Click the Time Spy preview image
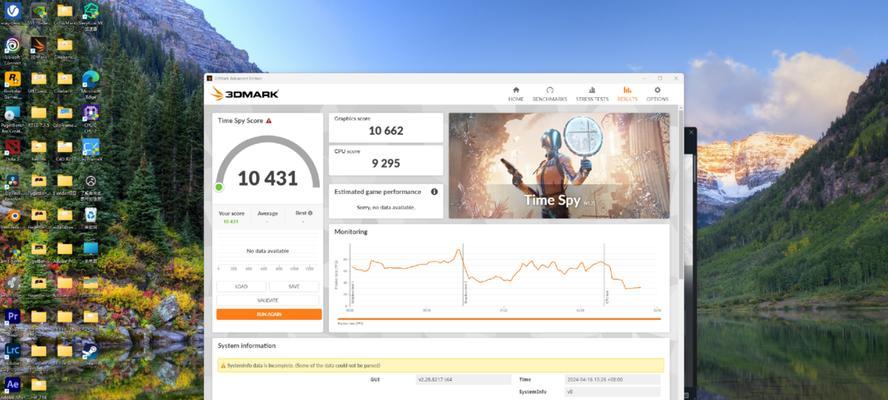This screenshot has width=888, height=400. [559, 165]
